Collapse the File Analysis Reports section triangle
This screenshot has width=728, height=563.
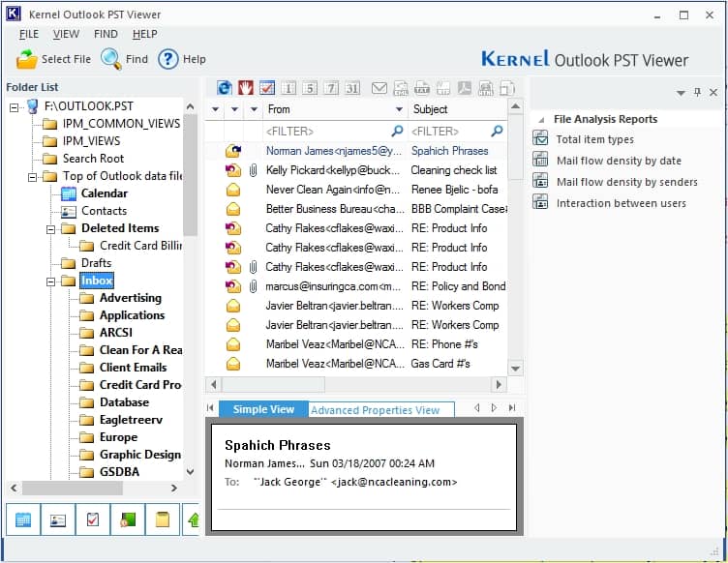(541, 120)
